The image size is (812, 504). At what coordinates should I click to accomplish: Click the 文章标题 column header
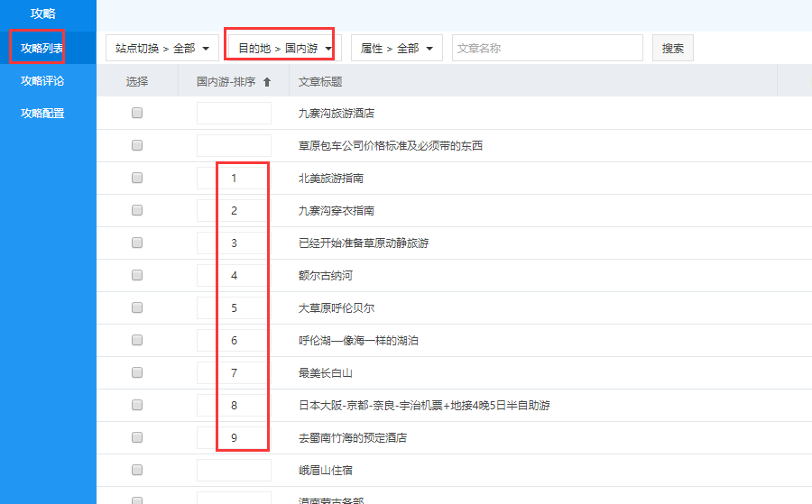[320, 82]
